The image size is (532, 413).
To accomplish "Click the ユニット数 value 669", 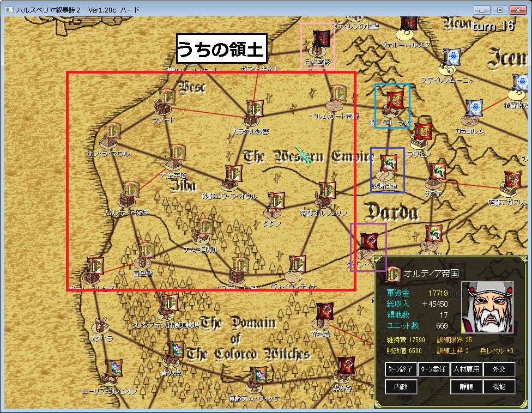I will coord(442,326).
